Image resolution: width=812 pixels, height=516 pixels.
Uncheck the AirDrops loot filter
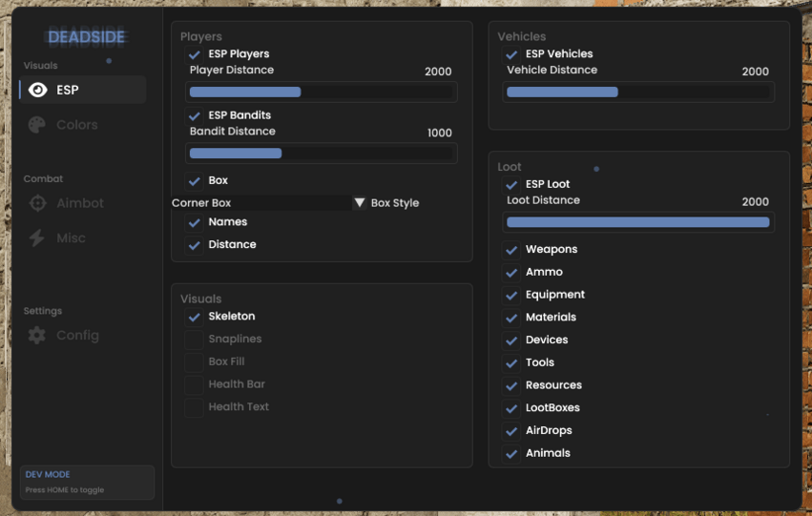pos(511,431)
